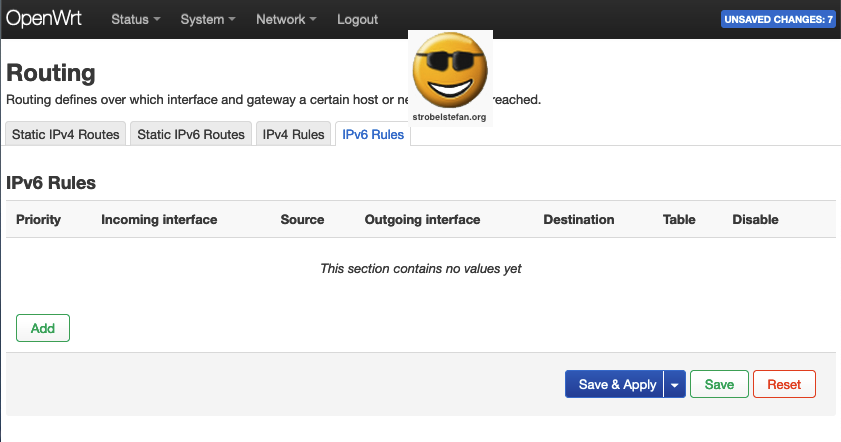Click the Priority column header
The height and width of the screenshot is (442, 841).
click(39, 219)
